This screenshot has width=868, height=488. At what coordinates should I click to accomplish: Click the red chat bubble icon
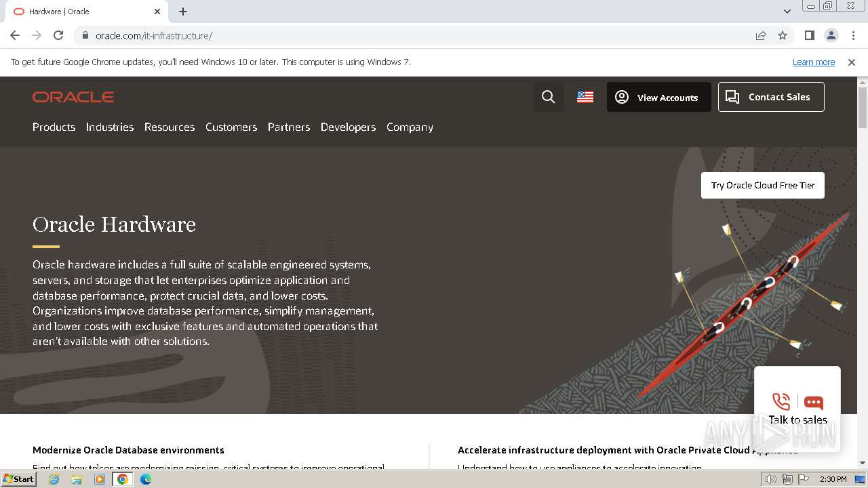click(x=814, y=403)
